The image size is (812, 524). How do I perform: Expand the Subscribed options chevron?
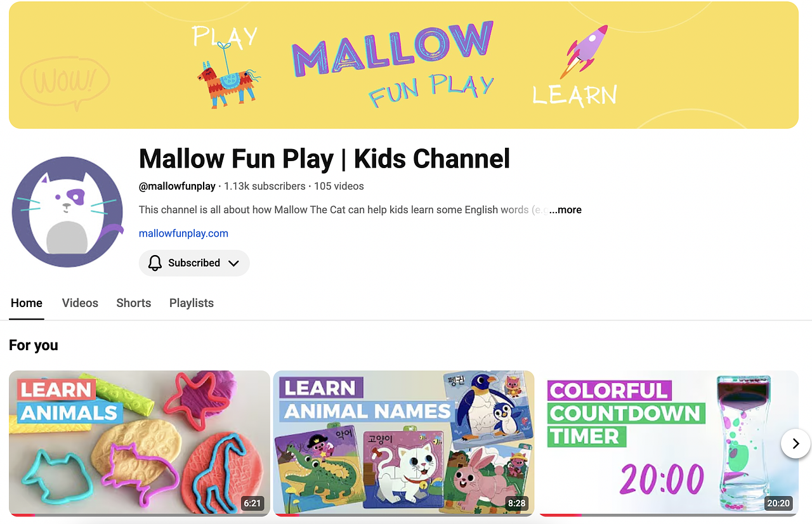233,263
